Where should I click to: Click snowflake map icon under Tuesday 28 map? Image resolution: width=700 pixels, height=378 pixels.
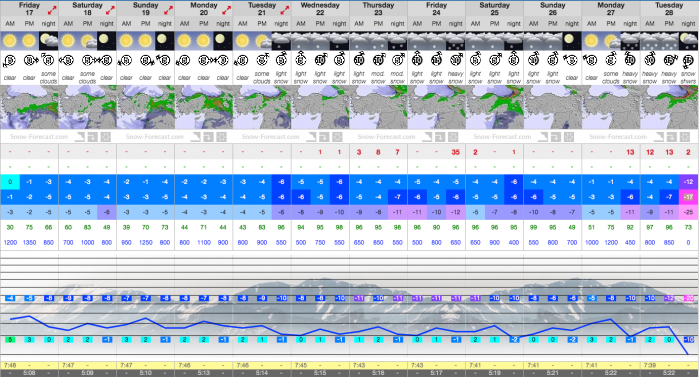685,137
